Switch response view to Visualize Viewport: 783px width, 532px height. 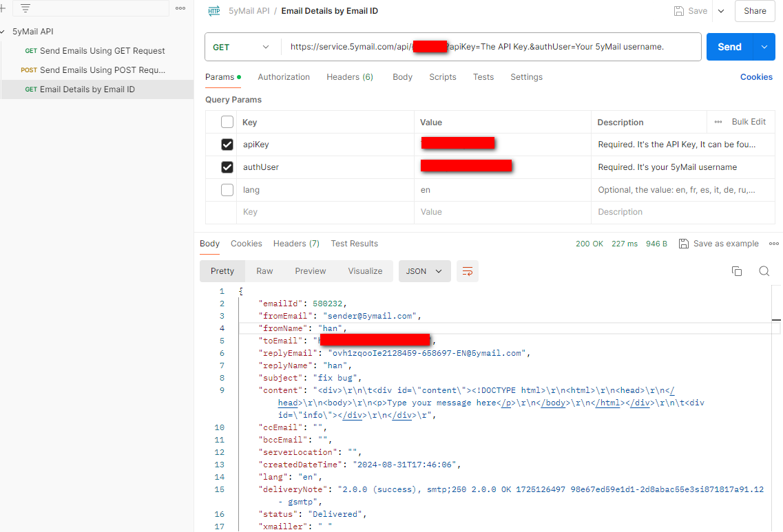[365, 271]
